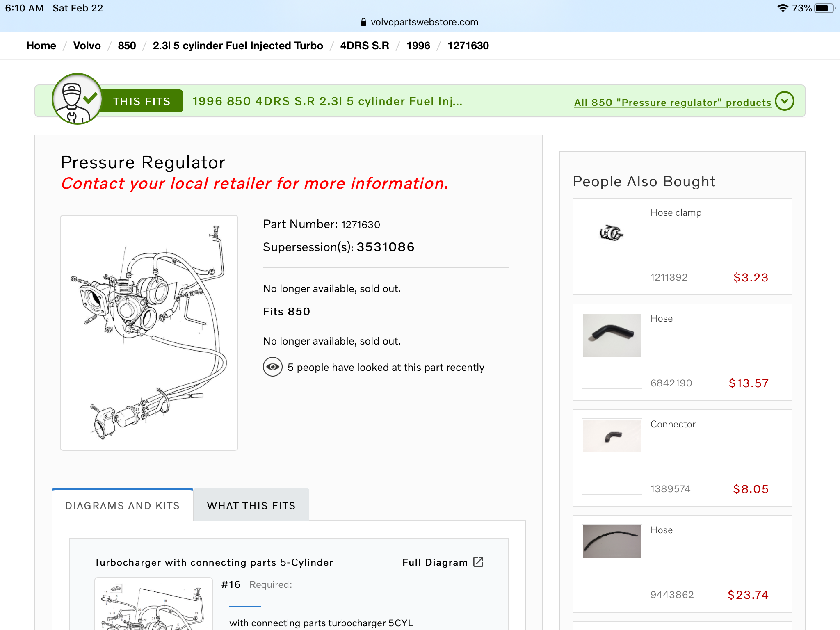Open All 850 Pressure regulator products link
This screenshot has width=840, height=630.
(x=673, y=103)
